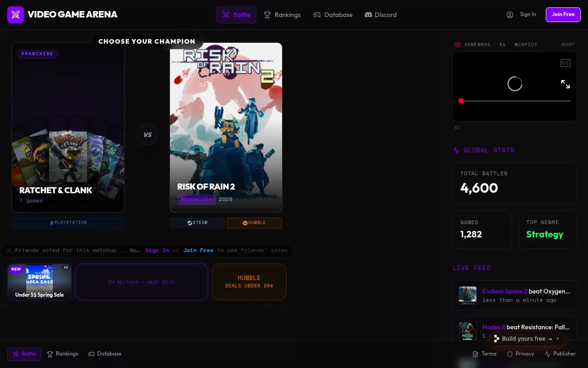588x368 pixels.
Task: Choose the Risk of Rain 2 card
Action: click(x=226, y=127)
